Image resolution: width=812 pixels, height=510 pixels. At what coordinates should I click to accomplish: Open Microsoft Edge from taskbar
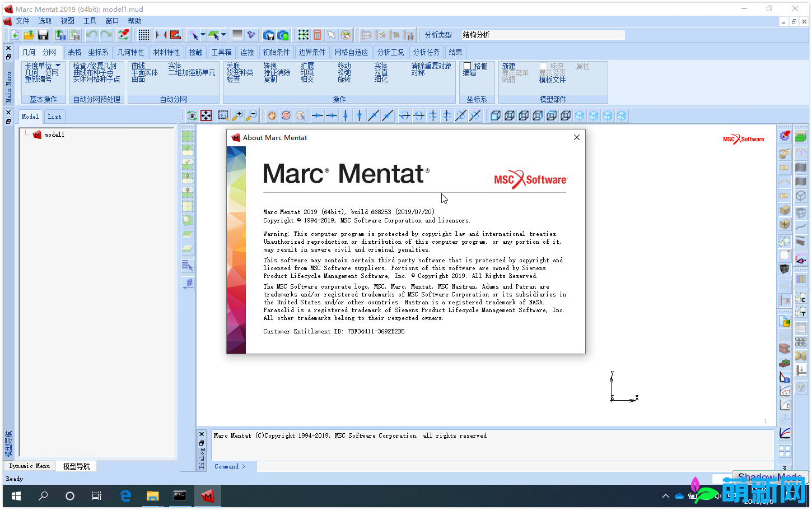pos(125,496)
